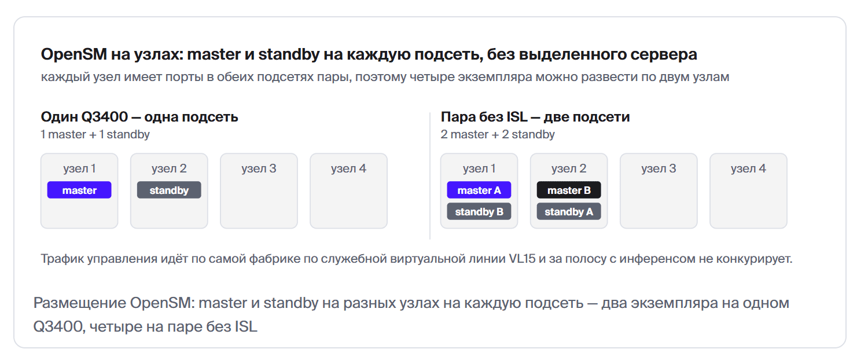Image resolution: width=868 pixels, height=360 pixels.
Task: Click the note starting 'Трафик управления идёт'
Action: 417,259
